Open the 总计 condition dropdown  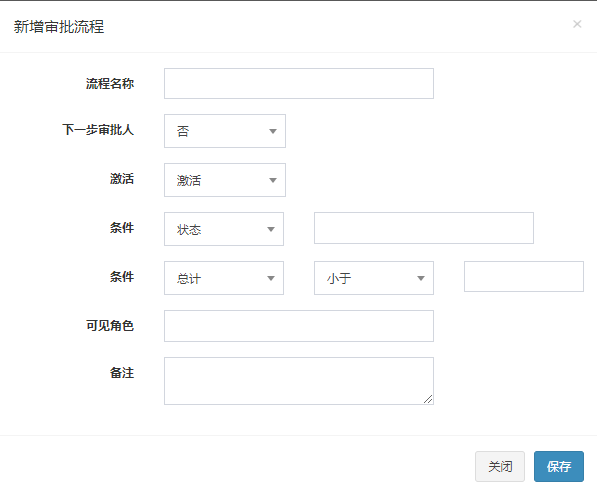224,278
